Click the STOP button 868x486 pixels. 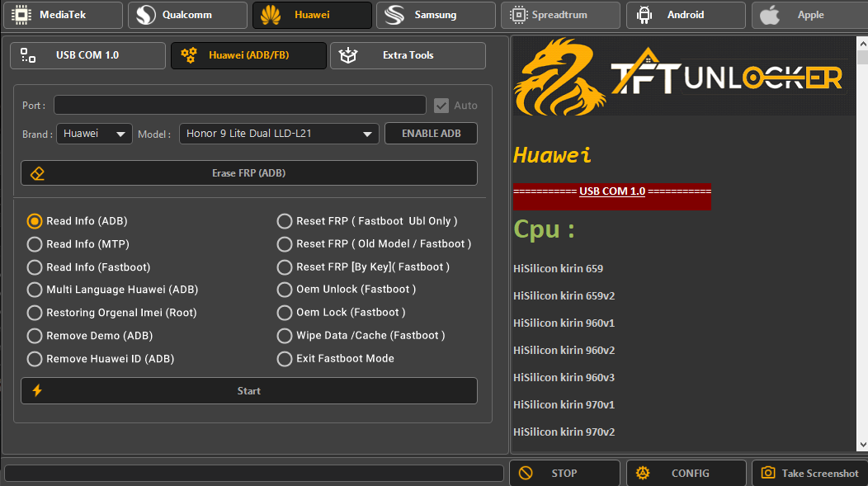pyautogui.click(x=564, y=474)
